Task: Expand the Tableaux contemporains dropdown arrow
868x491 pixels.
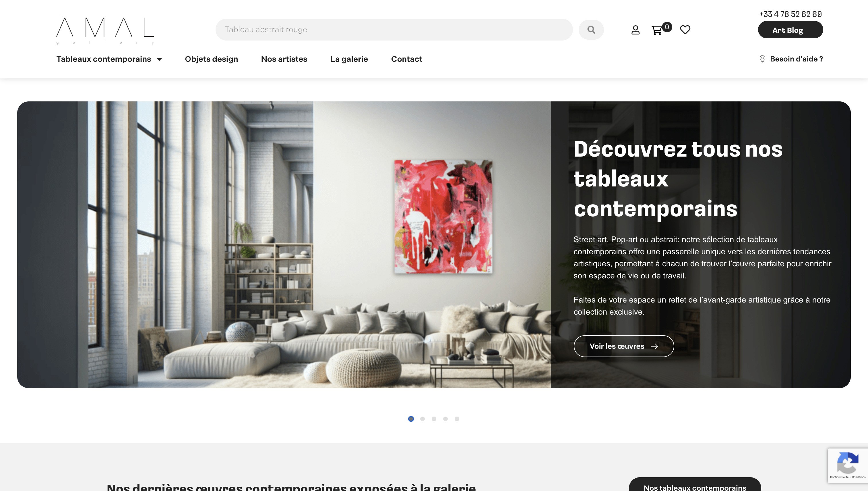Action: (x=159, y=59)
